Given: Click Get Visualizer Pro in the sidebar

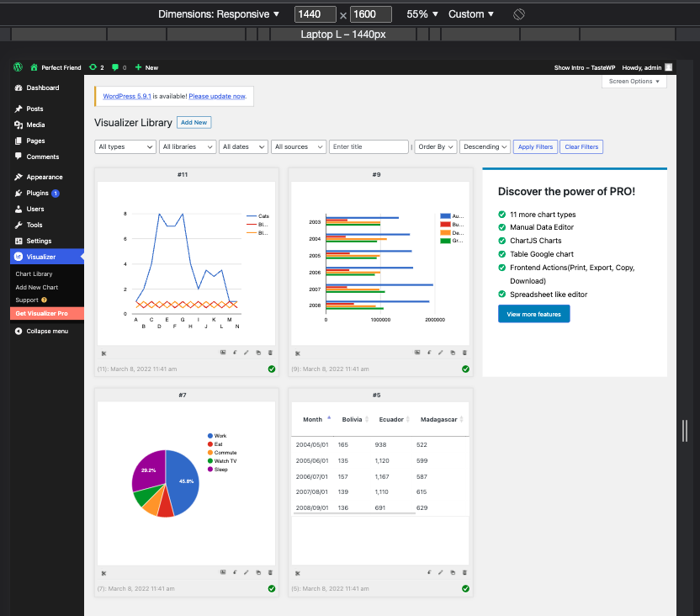Looking at the screenshot, I should point(47,313).
